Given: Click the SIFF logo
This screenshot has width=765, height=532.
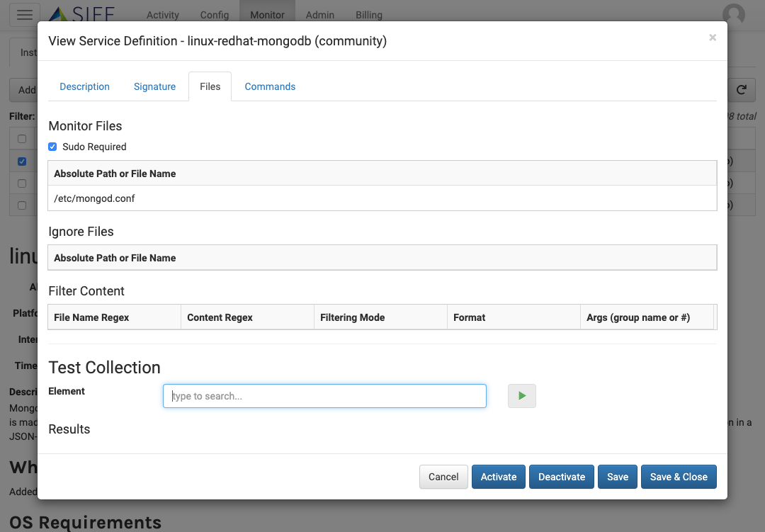Looking at the screenshot, I should tap(82, 14).
